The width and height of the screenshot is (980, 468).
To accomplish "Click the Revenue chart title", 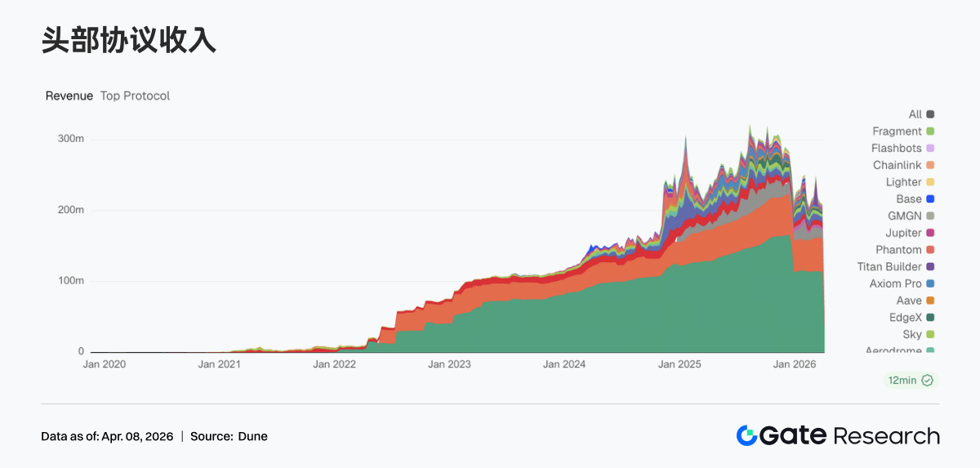I will pyautogui.click(x=69, y=96).
